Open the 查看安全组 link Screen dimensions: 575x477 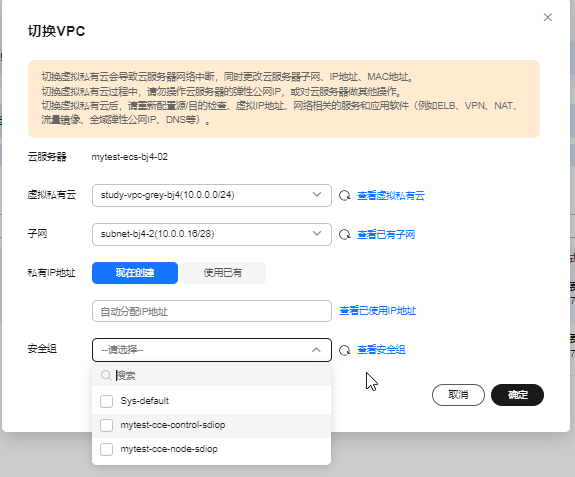coord(381,350)
